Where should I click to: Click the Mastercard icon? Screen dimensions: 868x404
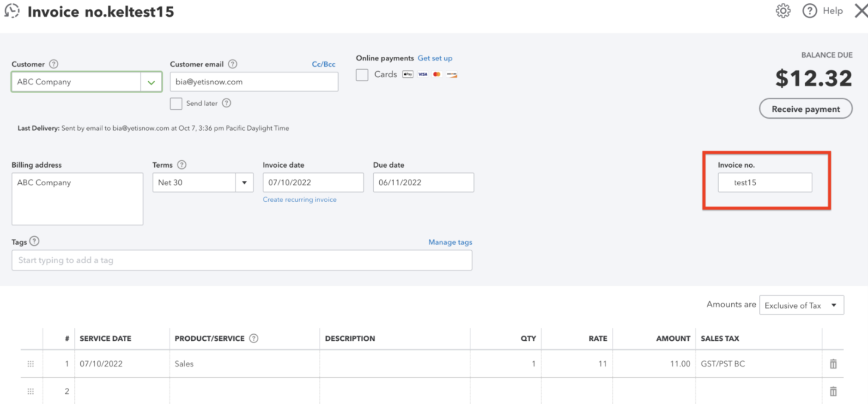pos(437,74)
